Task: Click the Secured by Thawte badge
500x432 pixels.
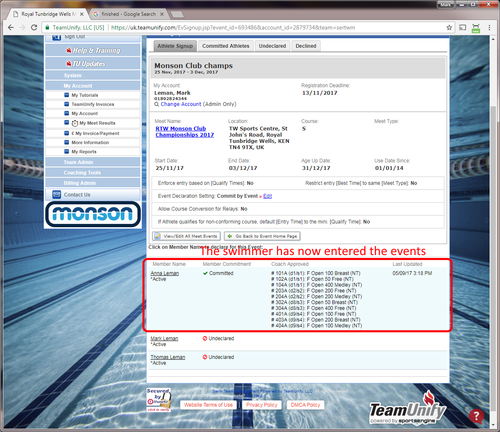Action: pos(159,400)
